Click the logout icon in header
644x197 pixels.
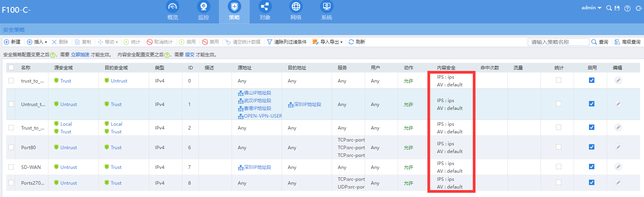click(x=639, y=8)
